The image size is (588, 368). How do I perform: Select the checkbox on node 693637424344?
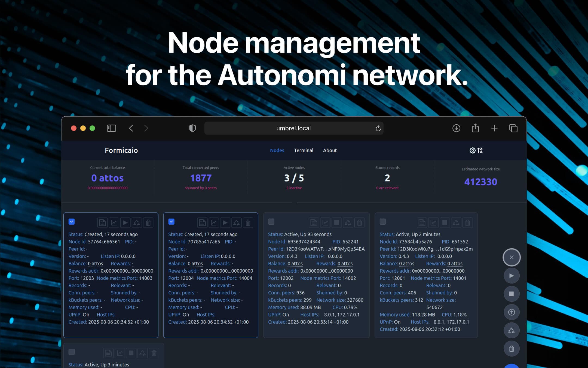[x=271, y=222]
